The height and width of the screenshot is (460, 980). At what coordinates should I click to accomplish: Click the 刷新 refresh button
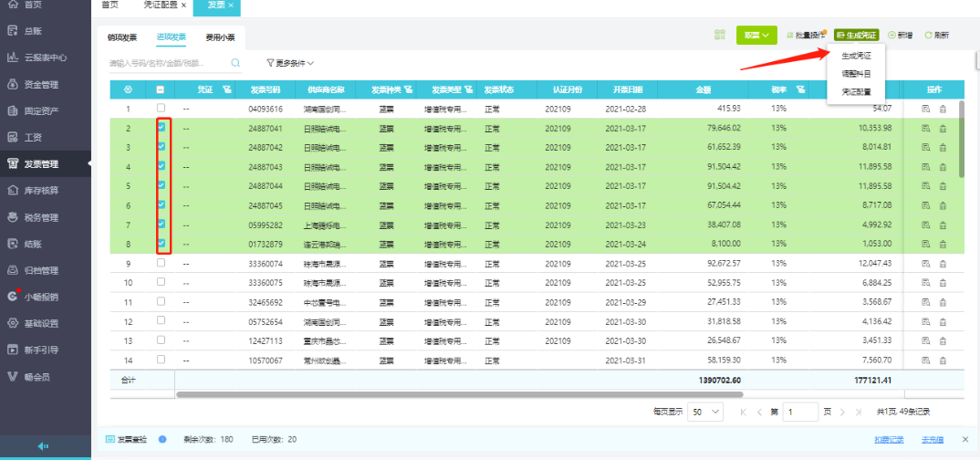936,36
